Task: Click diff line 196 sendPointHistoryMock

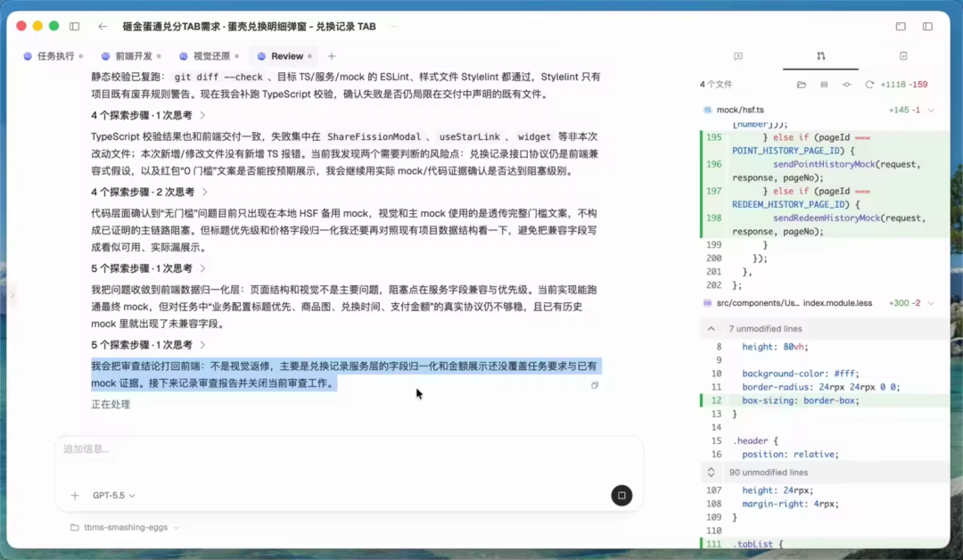Action: click(x=824, y=170)
